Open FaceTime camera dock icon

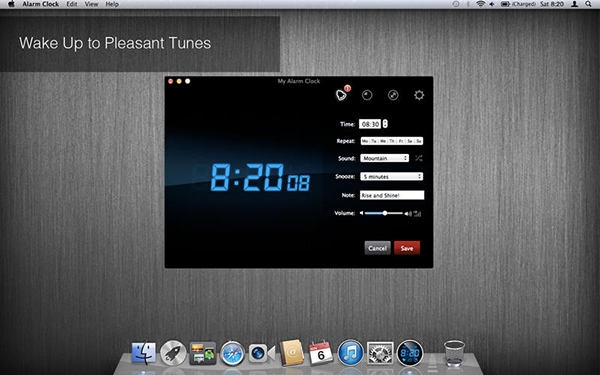(262, 353)
